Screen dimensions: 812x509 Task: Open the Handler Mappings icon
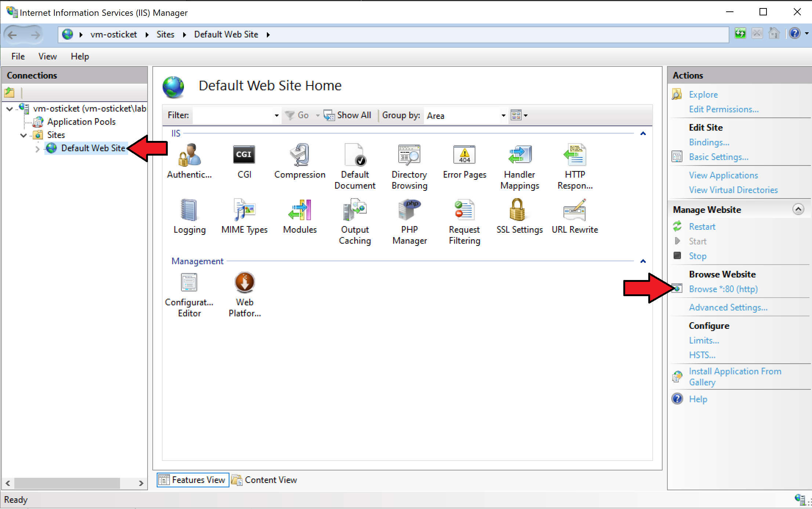(519, 155)
